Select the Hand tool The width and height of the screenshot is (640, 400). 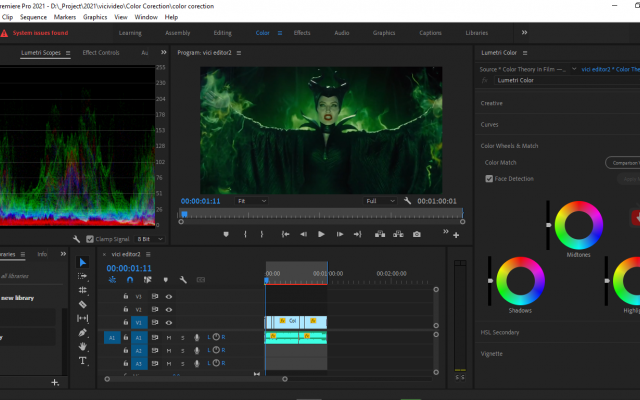point(82,347)
